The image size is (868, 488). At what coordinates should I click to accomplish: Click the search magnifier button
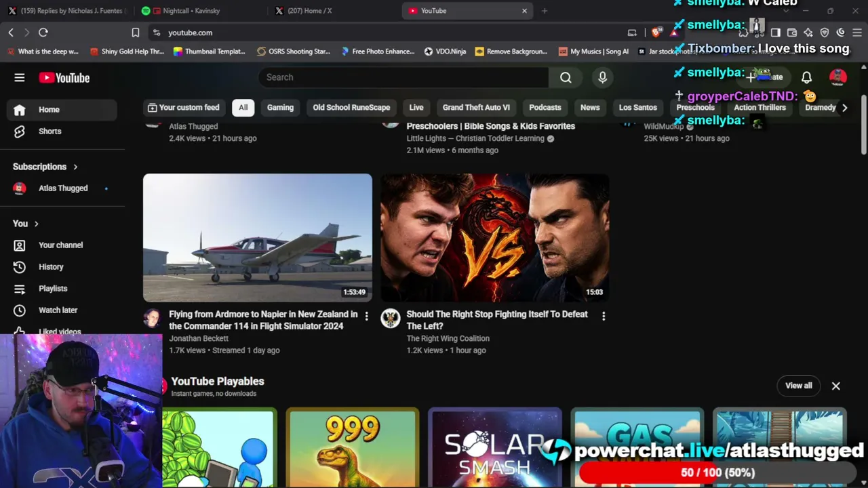pyautogui.click(x=566, y=77)
